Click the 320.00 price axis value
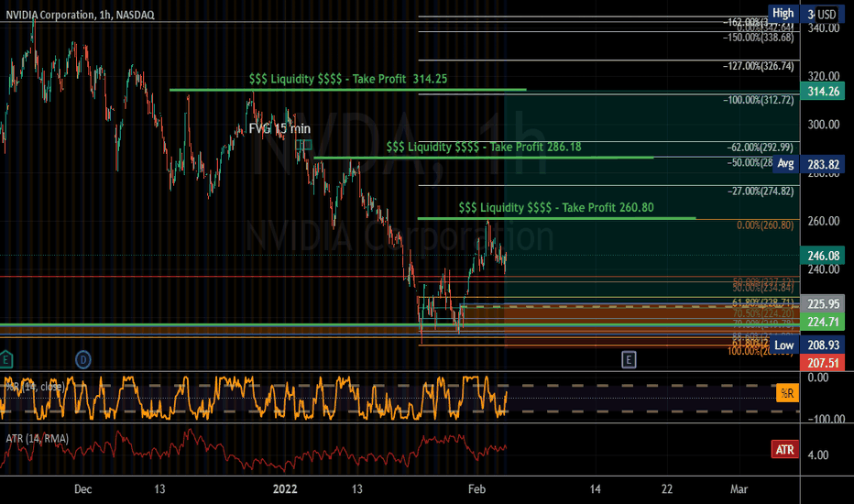This screenshot has height=504, width=854. pos(823,76)
